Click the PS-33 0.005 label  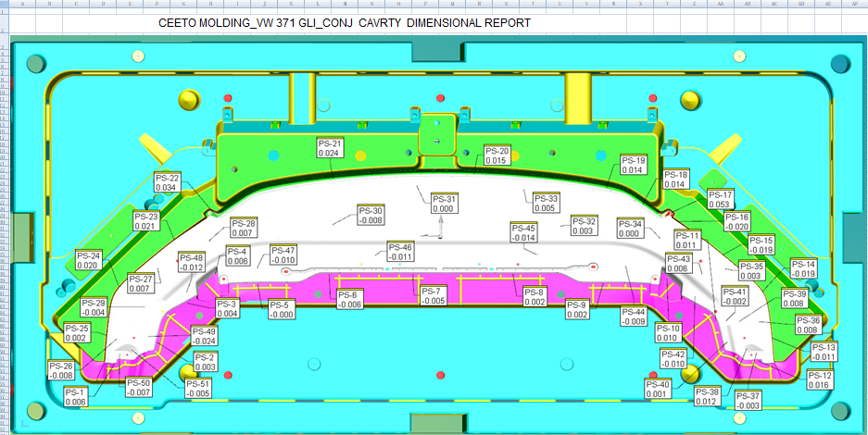coord(547,203)
